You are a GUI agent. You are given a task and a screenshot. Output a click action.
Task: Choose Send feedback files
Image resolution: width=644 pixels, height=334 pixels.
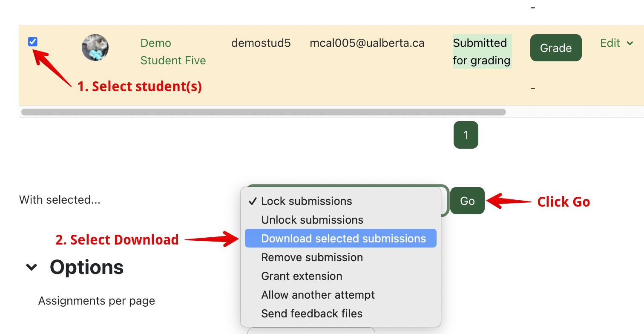tap(312, 314)
